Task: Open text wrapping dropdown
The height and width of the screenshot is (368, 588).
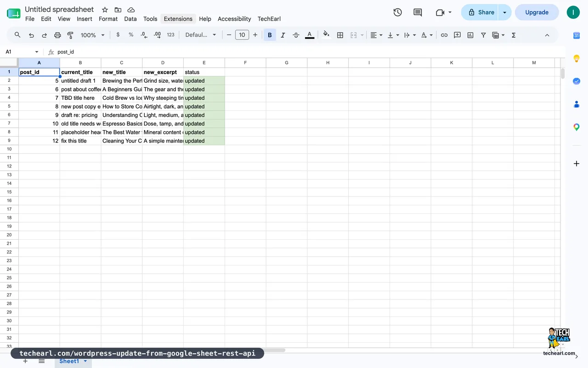Action: click(x=410, y=35)
